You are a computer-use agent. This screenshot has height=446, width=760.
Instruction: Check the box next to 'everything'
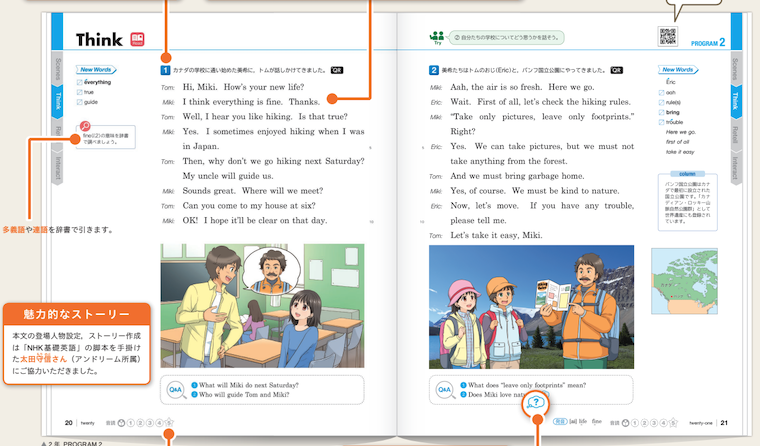coord(79,82)
